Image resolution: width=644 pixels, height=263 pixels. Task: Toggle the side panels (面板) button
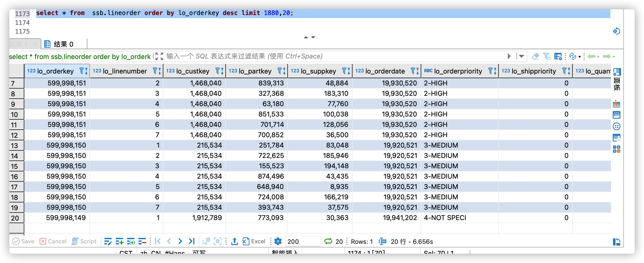tap(617, 79)
